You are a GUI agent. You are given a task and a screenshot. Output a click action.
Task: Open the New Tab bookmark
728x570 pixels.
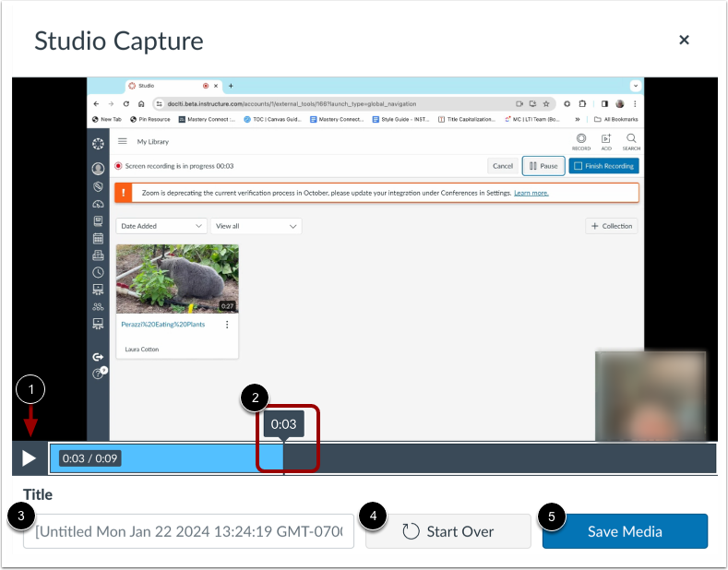coord(107,119)
